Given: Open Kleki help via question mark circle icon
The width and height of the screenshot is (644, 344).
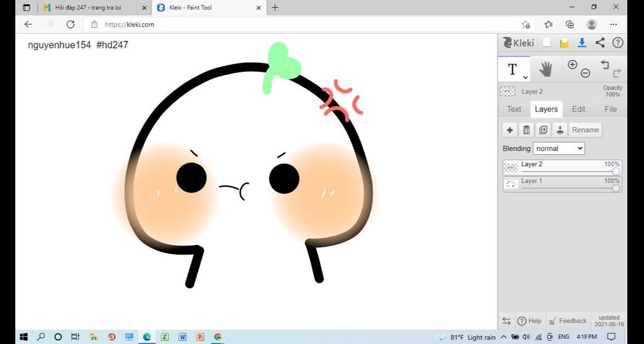Looking at the screenshot, I should coord(618,43).
